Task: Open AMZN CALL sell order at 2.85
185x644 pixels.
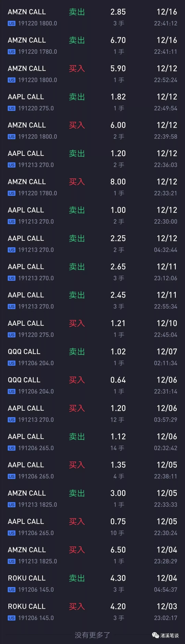Action: point(92,17)
